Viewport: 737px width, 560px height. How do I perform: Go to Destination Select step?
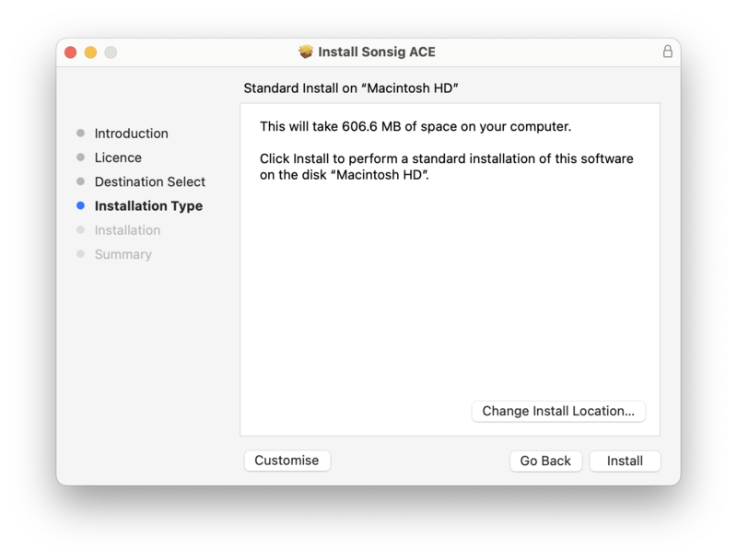pyautogui.click(x=149, y=181)
